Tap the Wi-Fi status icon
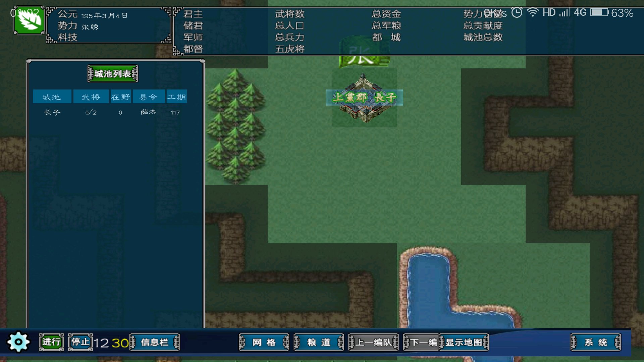The height and width of the screenshot is (362, 644). 532,13
